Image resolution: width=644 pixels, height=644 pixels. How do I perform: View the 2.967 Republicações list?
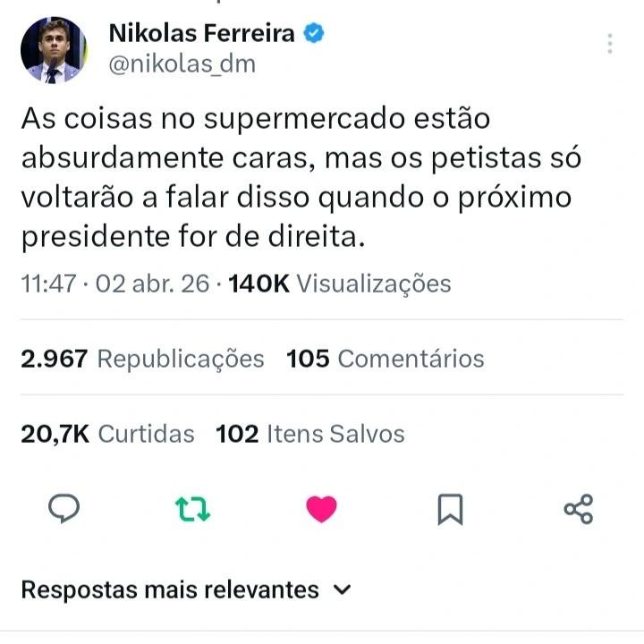[142, 359]
